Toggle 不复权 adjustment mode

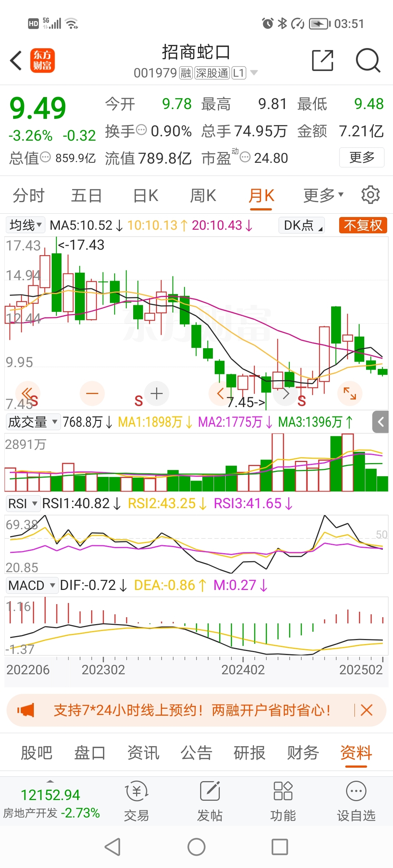[363, 225]
